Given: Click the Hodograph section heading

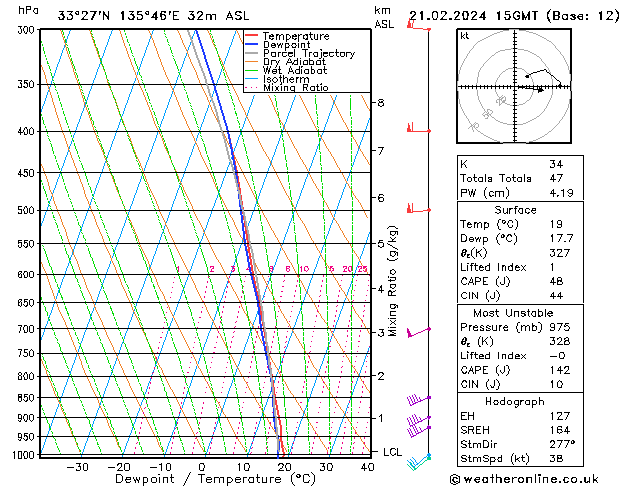Looking at the screenshot, I should tap(515, 402).
